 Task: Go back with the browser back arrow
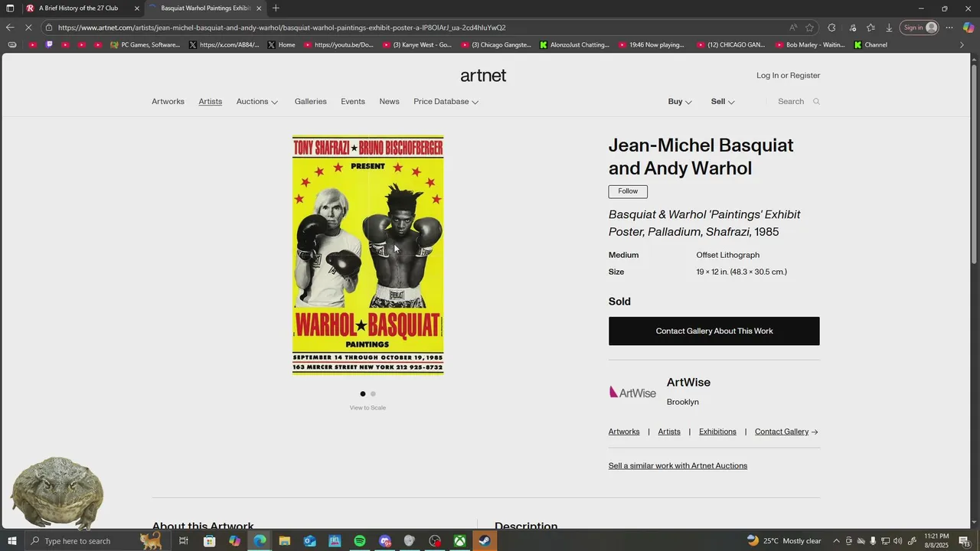[10, 28]
